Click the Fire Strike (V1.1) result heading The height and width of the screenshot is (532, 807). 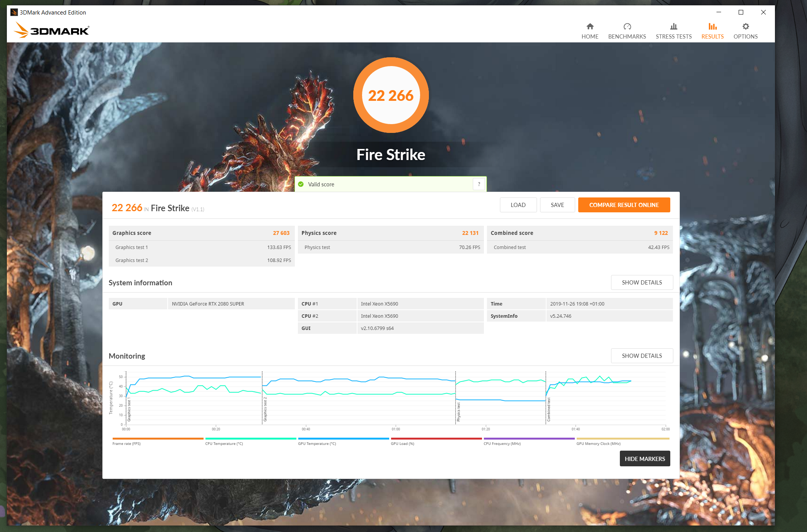point(178,208)
